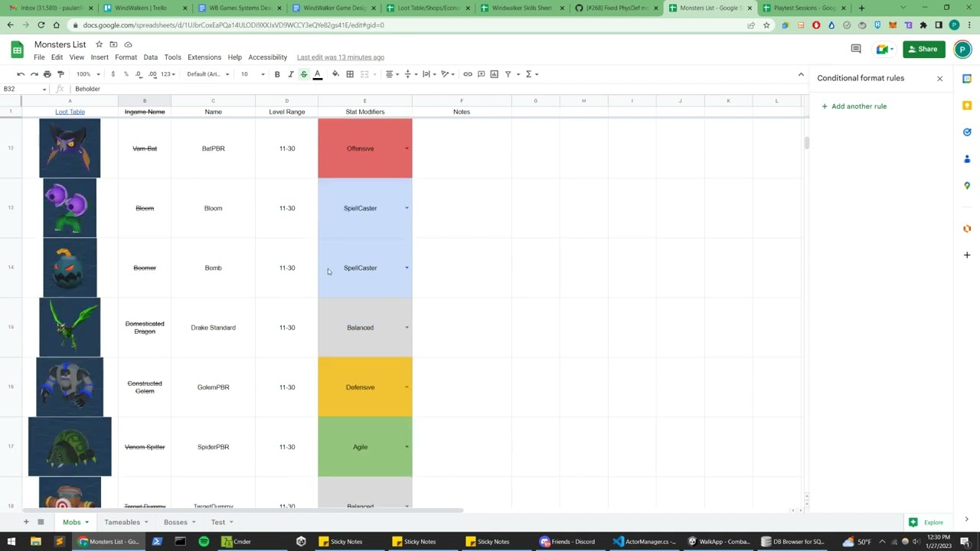Open the Format menu
Image resolution: width=980 pixels, height=551 pixels.
pos(126,57)
